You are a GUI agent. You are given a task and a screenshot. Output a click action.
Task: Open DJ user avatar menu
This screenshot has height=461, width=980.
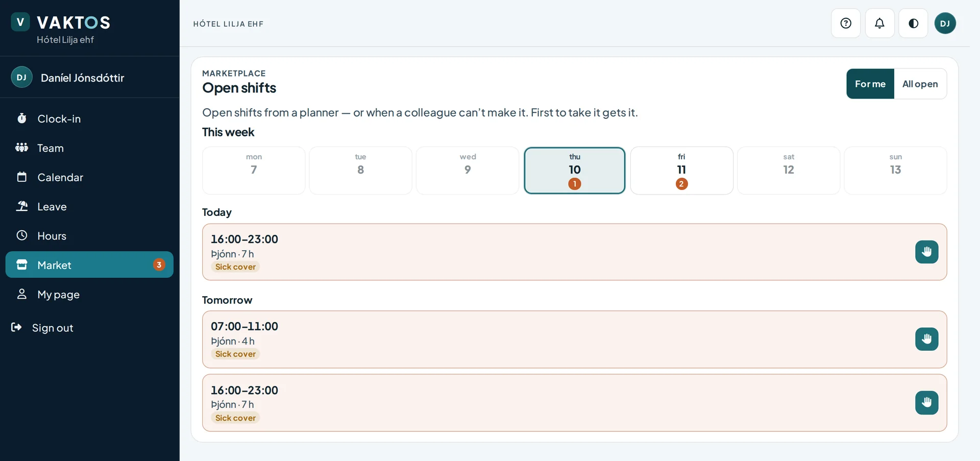pyautogui.click(x=945, y=23)
